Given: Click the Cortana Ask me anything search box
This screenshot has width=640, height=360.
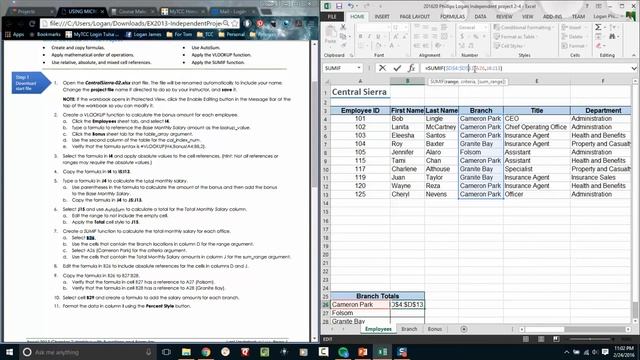Looking at the screenshot, I should (88, 352).
